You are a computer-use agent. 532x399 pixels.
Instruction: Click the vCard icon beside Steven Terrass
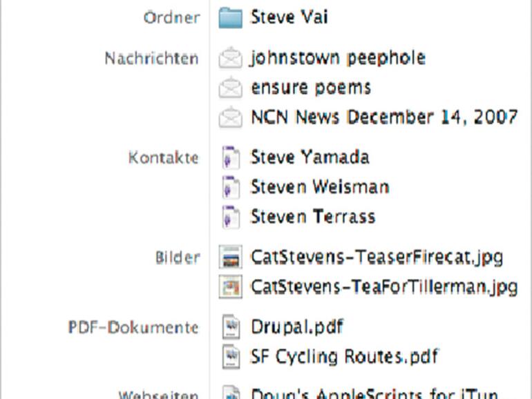tap(230, 217)
